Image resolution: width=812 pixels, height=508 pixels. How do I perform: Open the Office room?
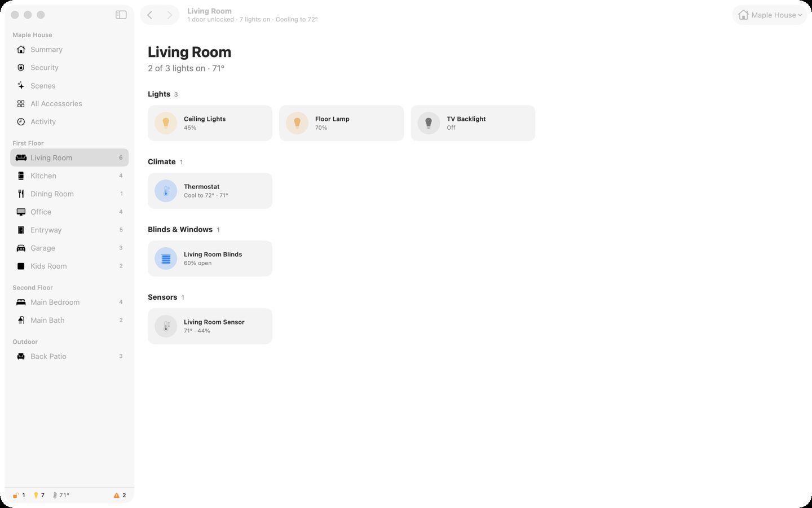(69, 212)
